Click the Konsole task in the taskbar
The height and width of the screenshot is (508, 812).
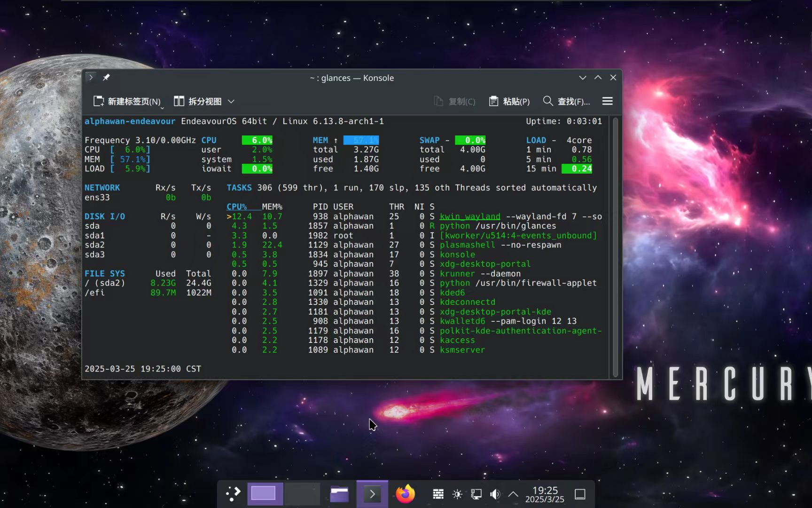pos(372,494)
